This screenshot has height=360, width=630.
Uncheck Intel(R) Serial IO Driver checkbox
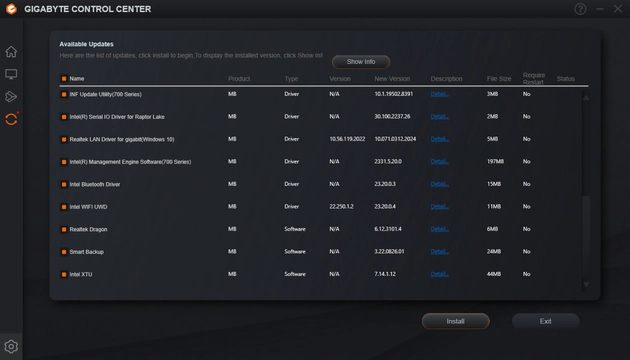pyautogui.click(x=63, y=117)
